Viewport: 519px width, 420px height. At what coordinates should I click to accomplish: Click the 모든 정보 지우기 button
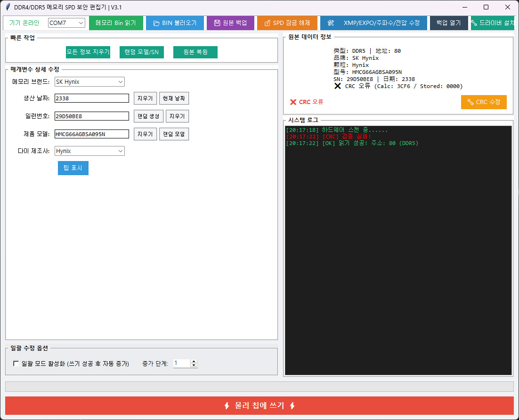88,52
